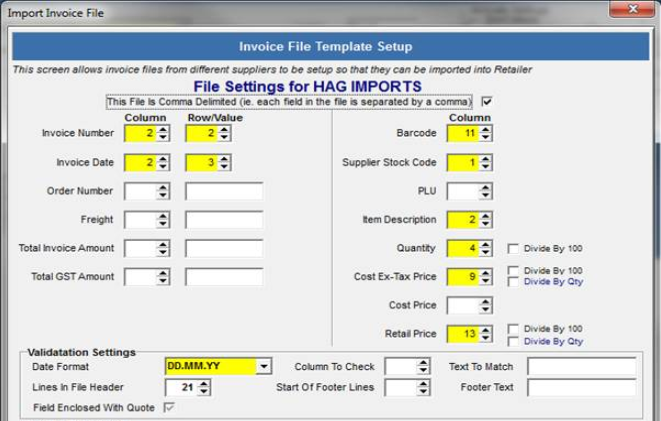Click the Freight row/value field
The width and height of the screenshot is (661, 421).
[224, 220]
